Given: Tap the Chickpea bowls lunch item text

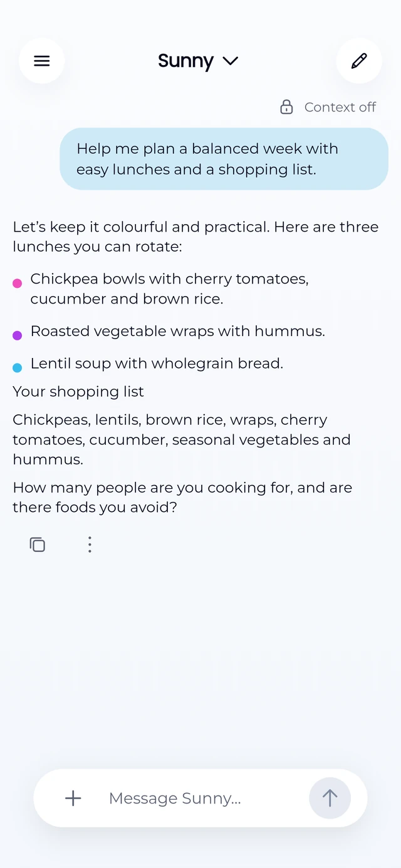Looking at the screenshot, I should pos(169,288).
